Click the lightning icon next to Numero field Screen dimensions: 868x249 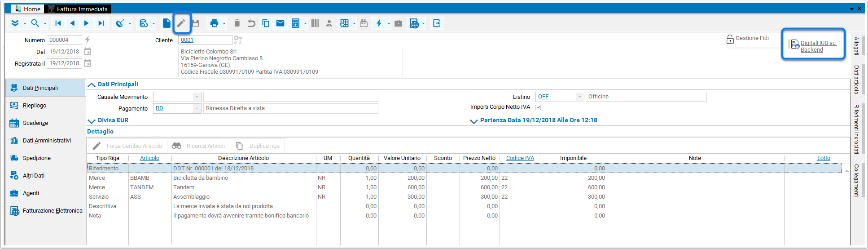tap(88, 40)
